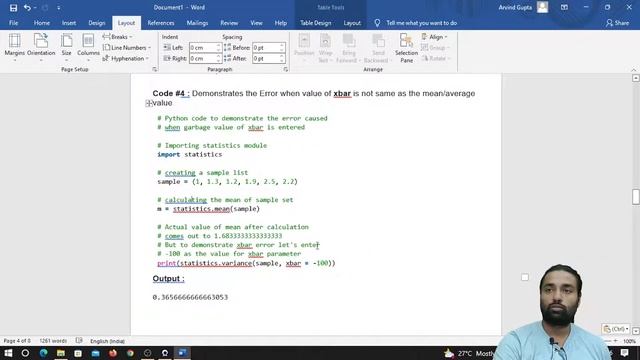Click the Indent Left spinner arrows
Image resolution: width=640 pixels, height=360 pixels.
pos(218,48)
